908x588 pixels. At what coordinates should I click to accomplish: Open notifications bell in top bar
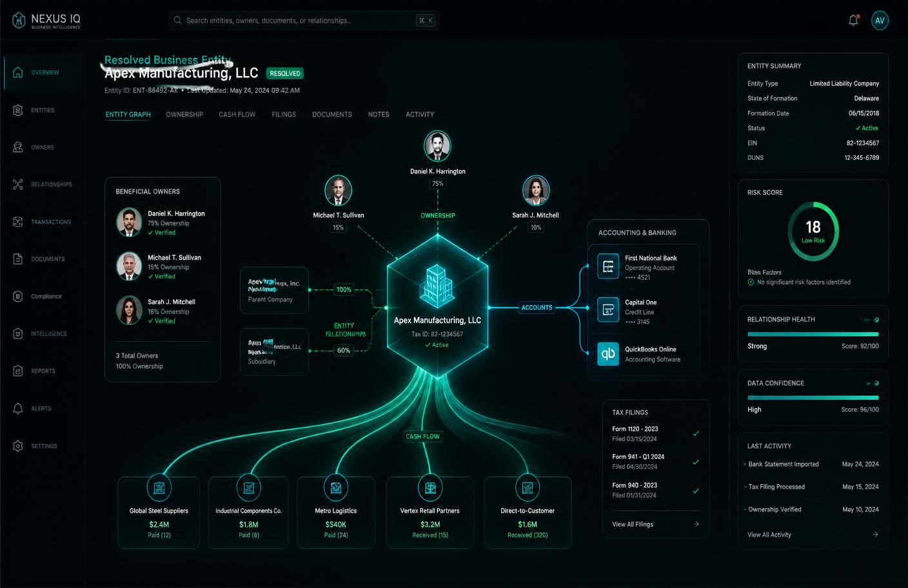pyautogui.click(x=853, y=20)
